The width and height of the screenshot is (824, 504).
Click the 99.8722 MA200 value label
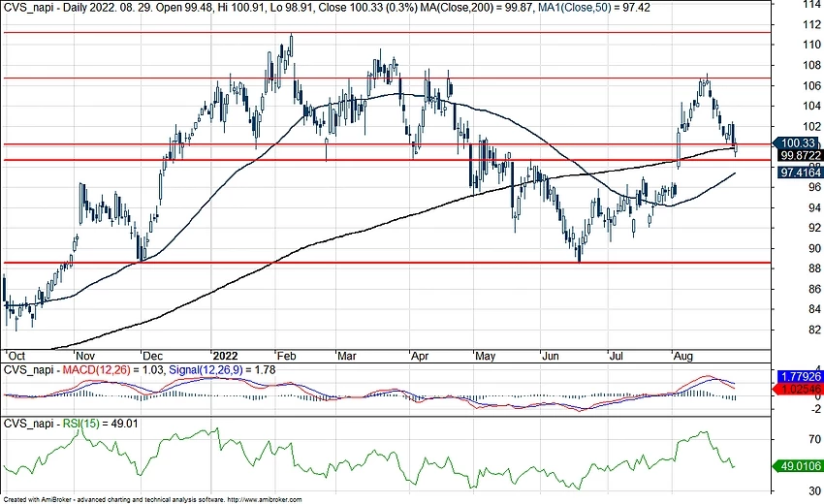coord(800,156)
